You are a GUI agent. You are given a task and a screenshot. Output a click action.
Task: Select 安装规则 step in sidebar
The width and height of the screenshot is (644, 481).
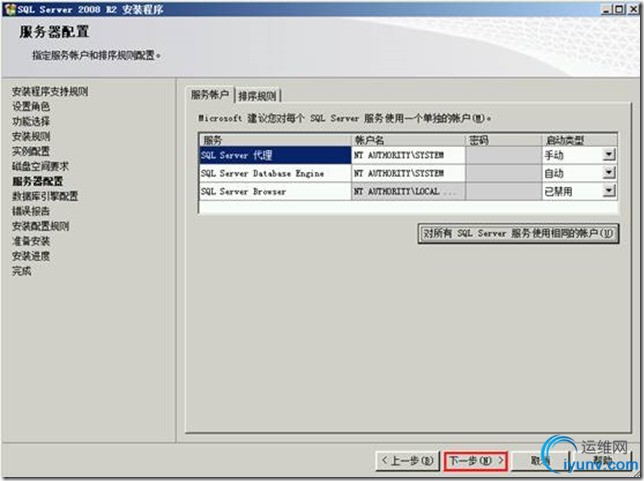31,136
